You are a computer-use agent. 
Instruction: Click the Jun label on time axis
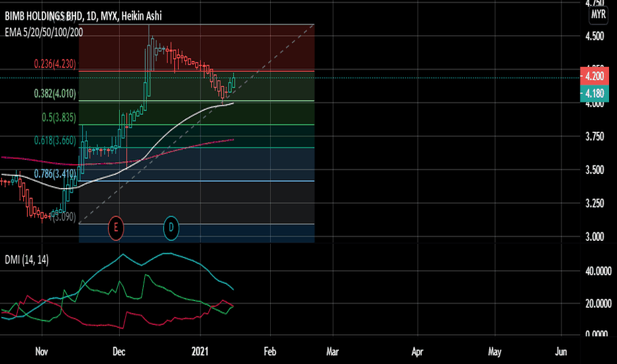tap(561, 351)
